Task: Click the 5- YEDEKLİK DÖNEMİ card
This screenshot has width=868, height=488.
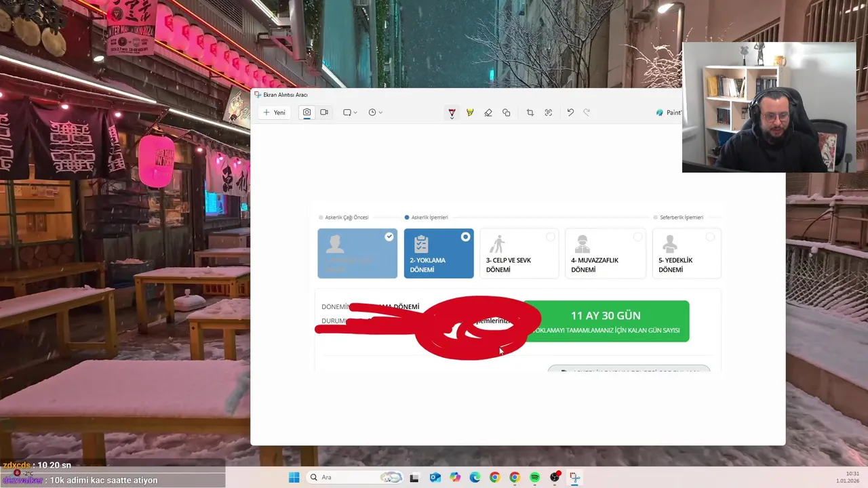Action: 687,253
